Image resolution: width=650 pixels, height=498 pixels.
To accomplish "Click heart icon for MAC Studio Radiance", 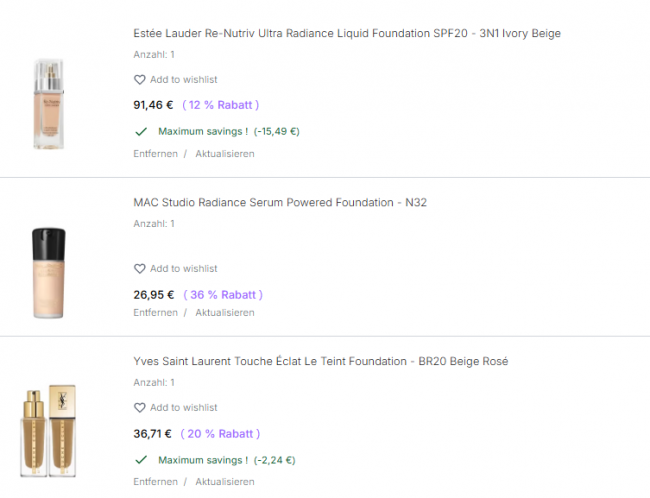I will click(x=140, y=269).
